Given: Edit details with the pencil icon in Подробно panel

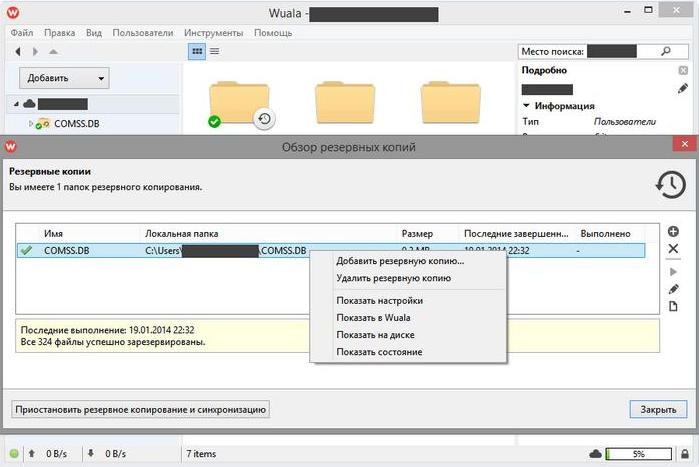Looking at the screenshot, I should 683,89.
